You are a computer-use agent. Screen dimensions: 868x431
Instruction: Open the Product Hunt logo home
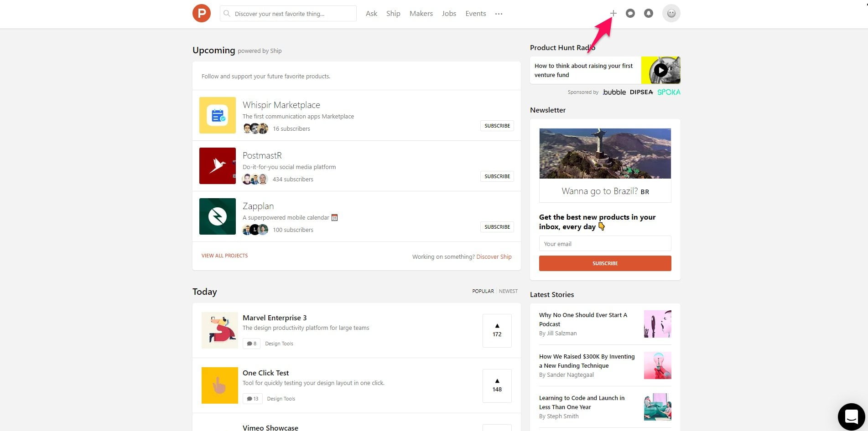click(201, 13)
